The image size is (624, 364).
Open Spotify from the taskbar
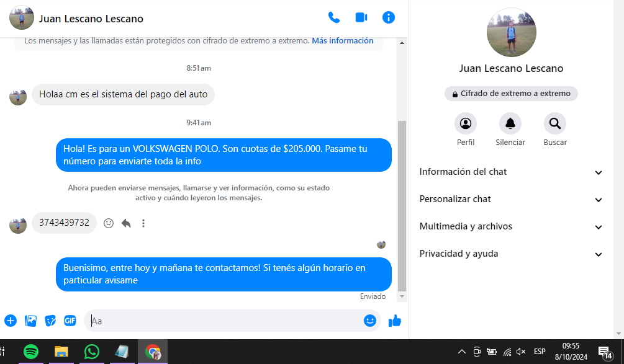pyautogui.click(x=31, y=352)
